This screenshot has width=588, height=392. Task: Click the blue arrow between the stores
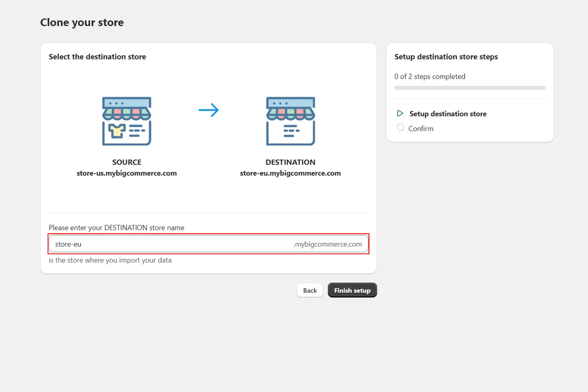click(x=209, y=110)
